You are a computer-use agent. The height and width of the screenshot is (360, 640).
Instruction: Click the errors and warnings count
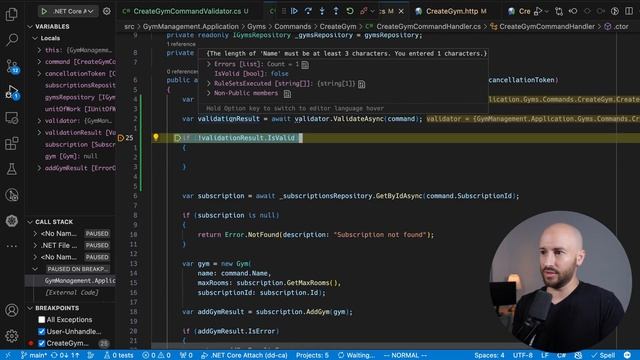click(x=156, y=355)
